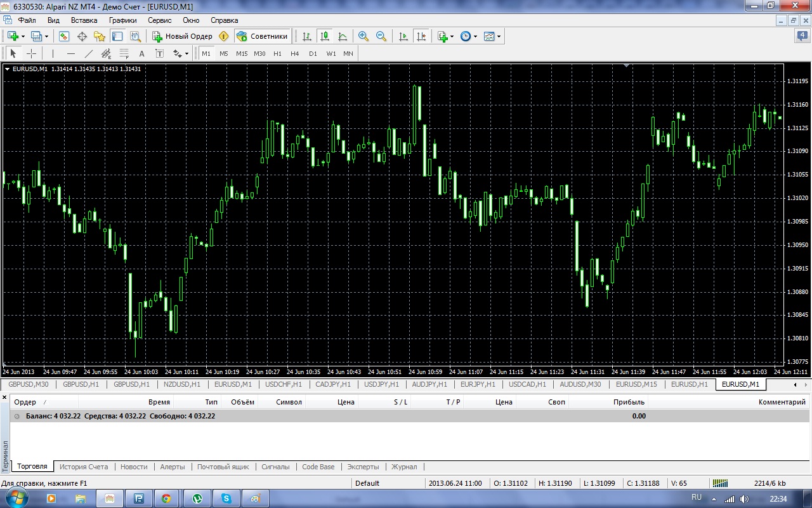812x508 pixels.
Task: Expand the new chart dropdown arrow
Action: (x=23, y=36)
